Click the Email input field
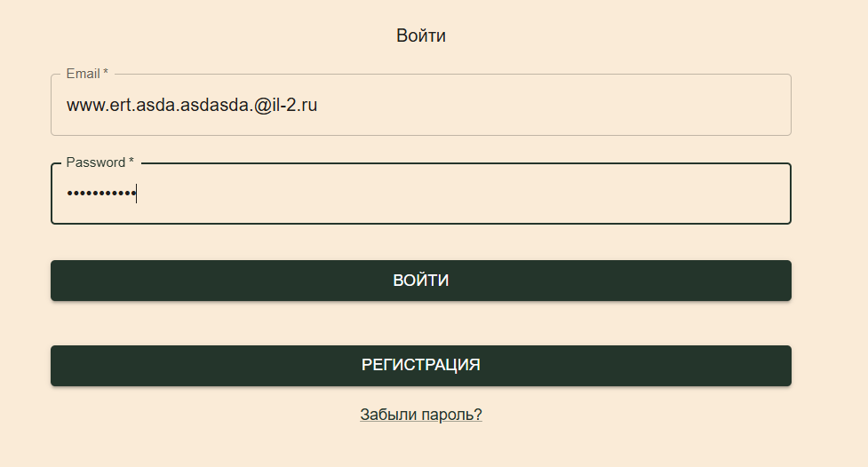Screen dimensions: 868x467 coord(420,106)
